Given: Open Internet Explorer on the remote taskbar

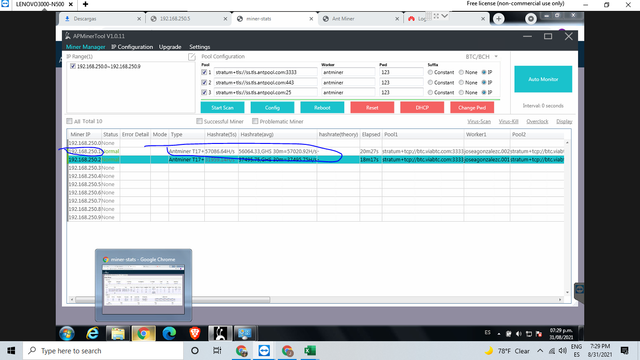Looking at the screenshot, I should tap(92, 333).
